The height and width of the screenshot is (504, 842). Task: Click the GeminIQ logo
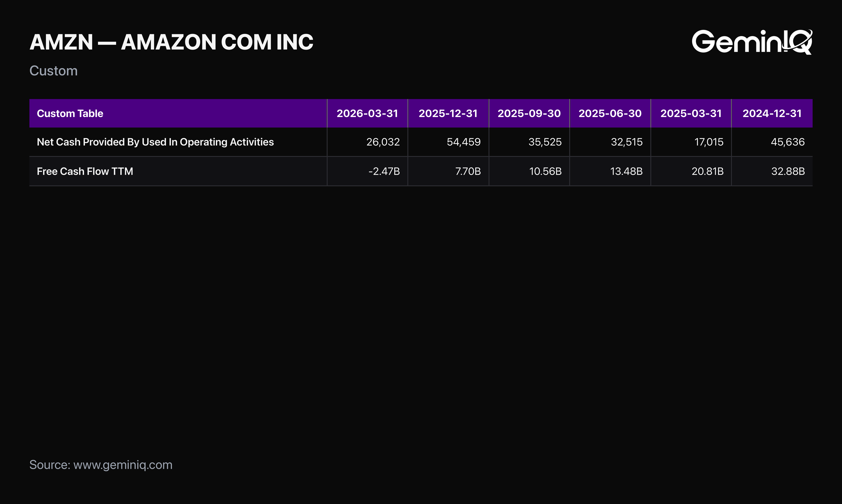[752, 42]
